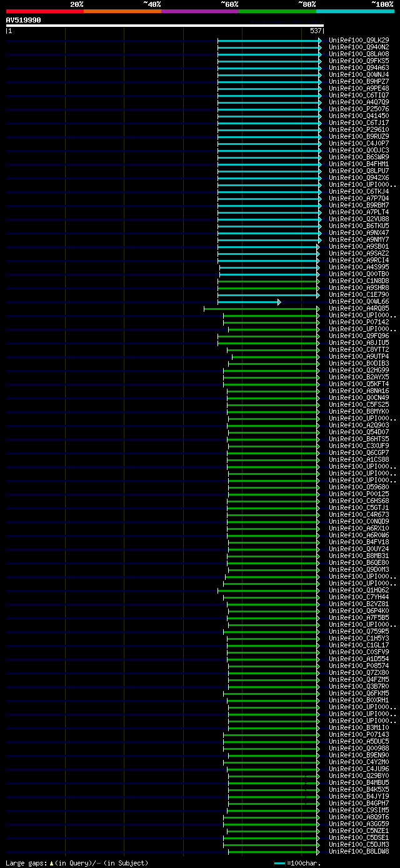The image size is (400, 868).
Task: Click the UniRef100_Q54D07 label
Action: 359,432
